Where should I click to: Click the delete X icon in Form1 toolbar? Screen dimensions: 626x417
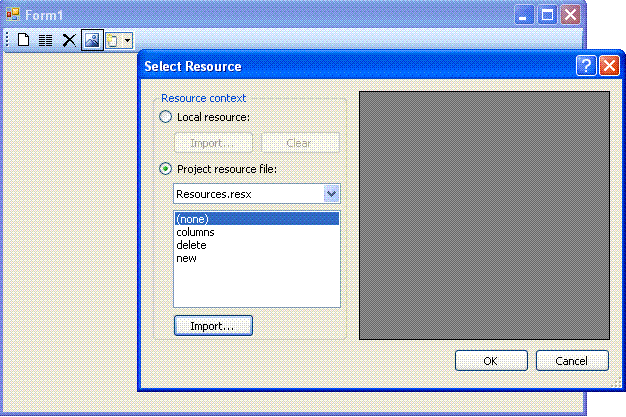tap(69, 40)
